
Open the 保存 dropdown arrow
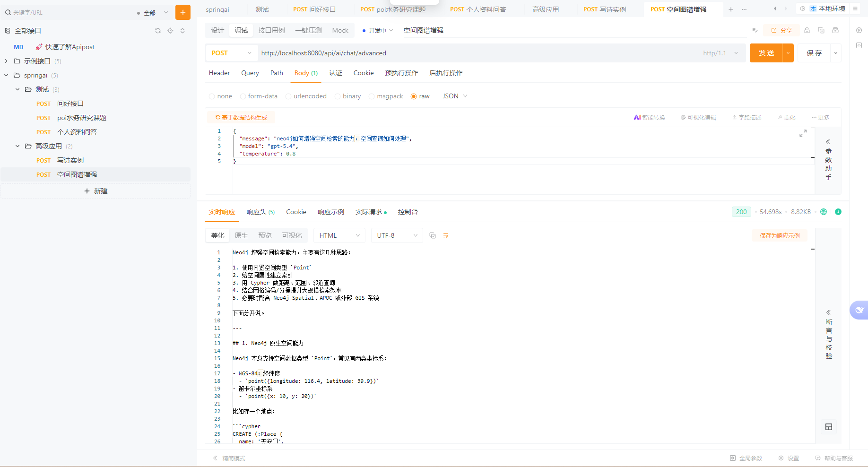click(x=836, y=53)
